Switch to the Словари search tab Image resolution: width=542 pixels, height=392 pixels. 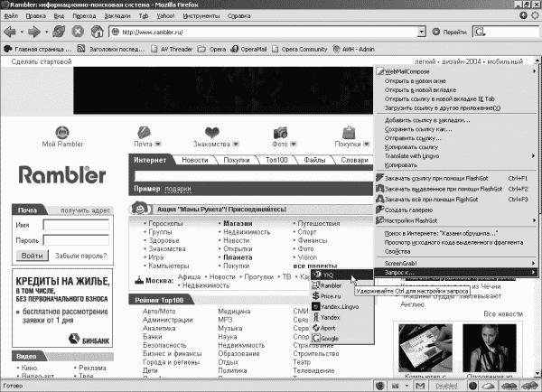click(354, 160)
